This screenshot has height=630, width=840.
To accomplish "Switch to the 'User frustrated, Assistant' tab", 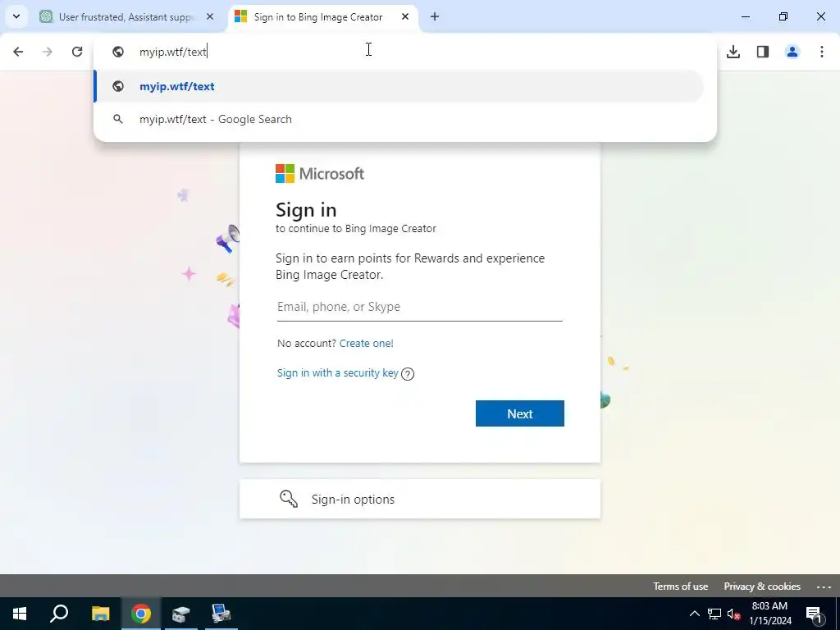I will [x=126, y=17].
